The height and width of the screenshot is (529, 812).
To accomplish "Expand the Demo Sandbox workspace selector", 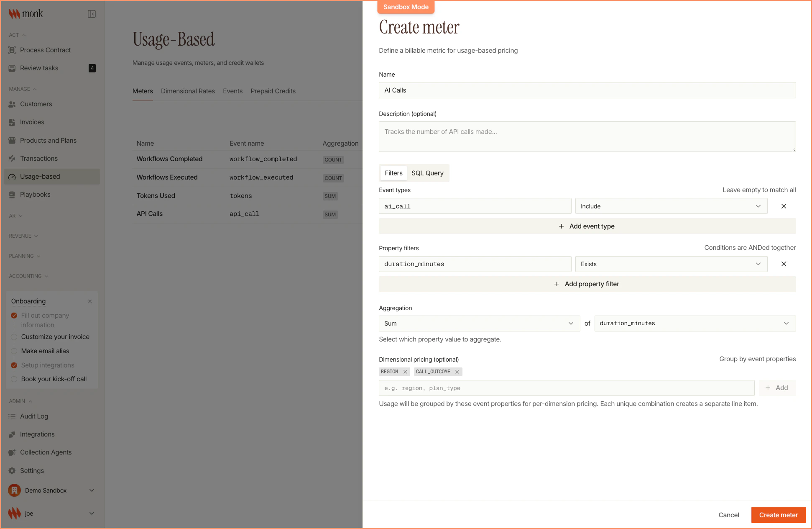I will [x=92, y=490].
